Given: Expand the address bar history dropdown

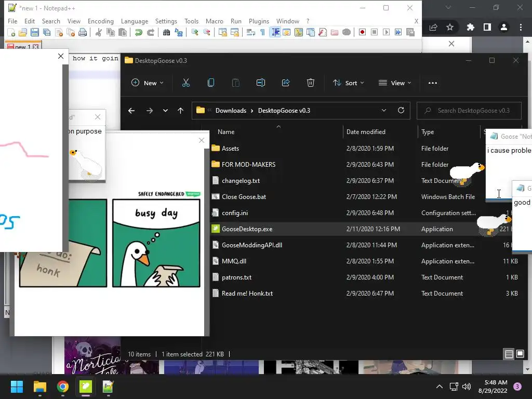Looking at the screenshot, I should [x=384, y=111].
